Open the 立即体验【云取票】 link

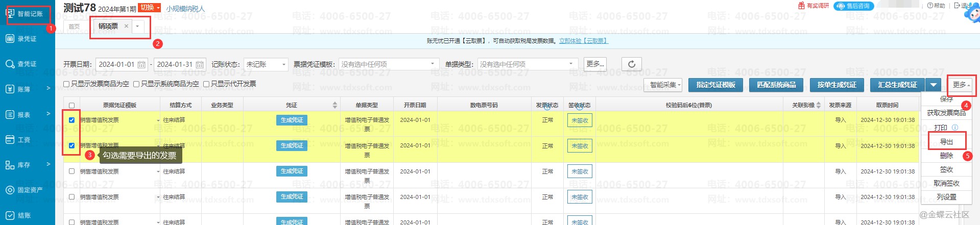583,41
